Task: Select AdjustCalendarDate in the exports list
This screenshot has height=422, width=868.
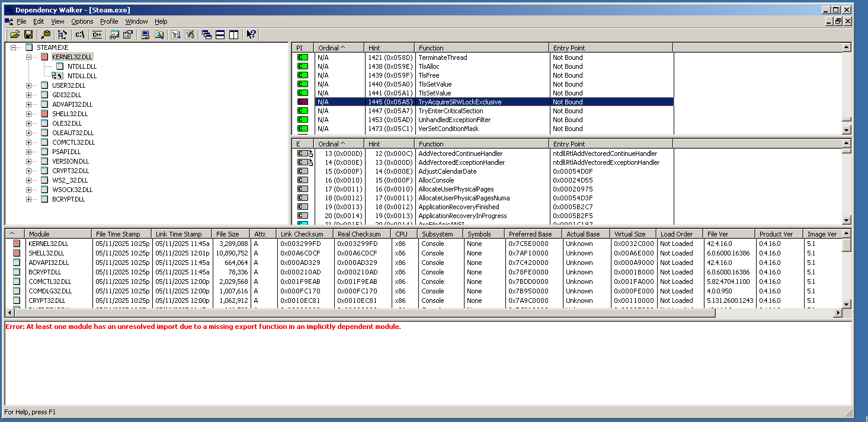Action: [x=447, y=171]
